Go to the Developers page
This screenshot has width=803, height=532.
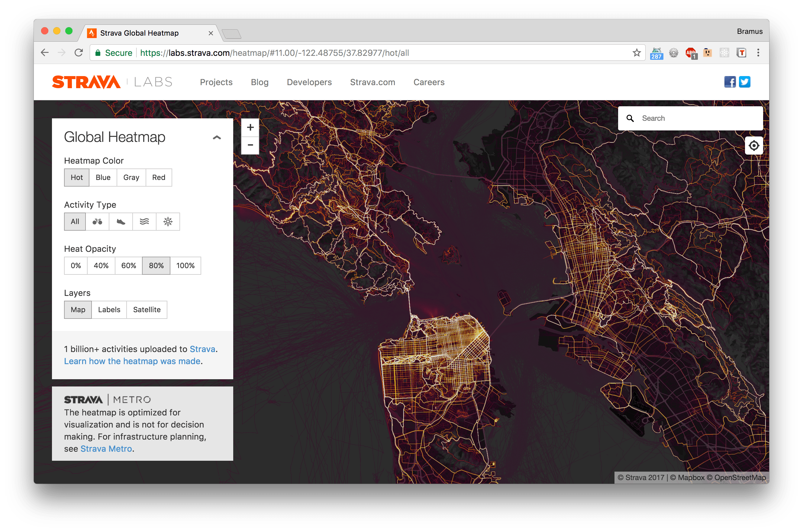tap(309, 82)
